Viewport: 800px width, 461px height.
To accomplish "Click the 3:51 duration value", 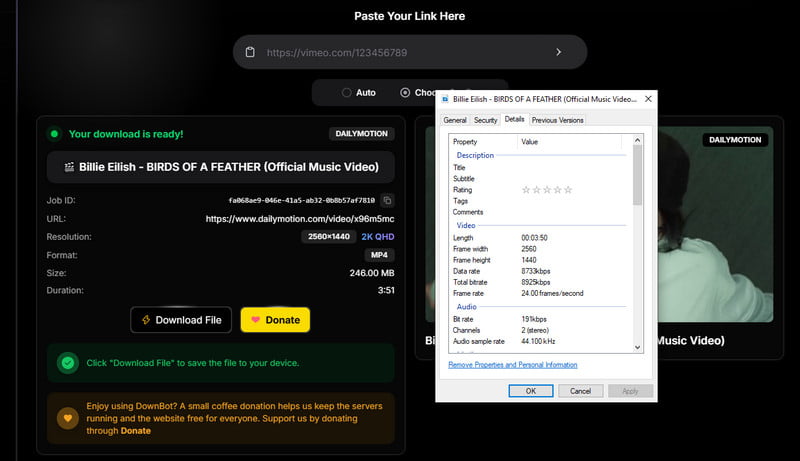I will (386, 290).
